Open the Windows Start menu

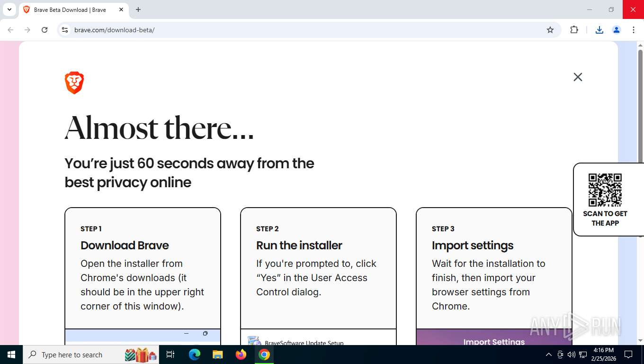(x=11, y=355)
